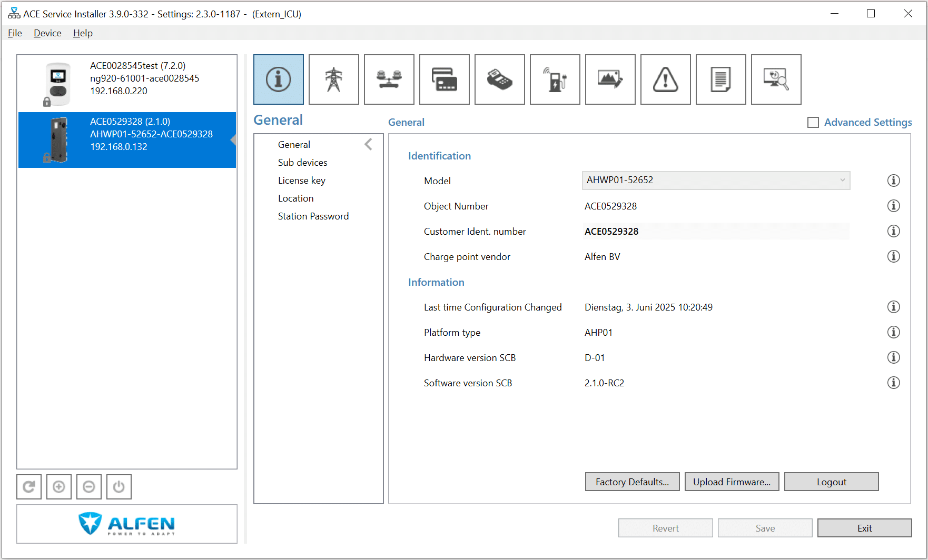Click the warning triangle errors icon

pos(665,79)
